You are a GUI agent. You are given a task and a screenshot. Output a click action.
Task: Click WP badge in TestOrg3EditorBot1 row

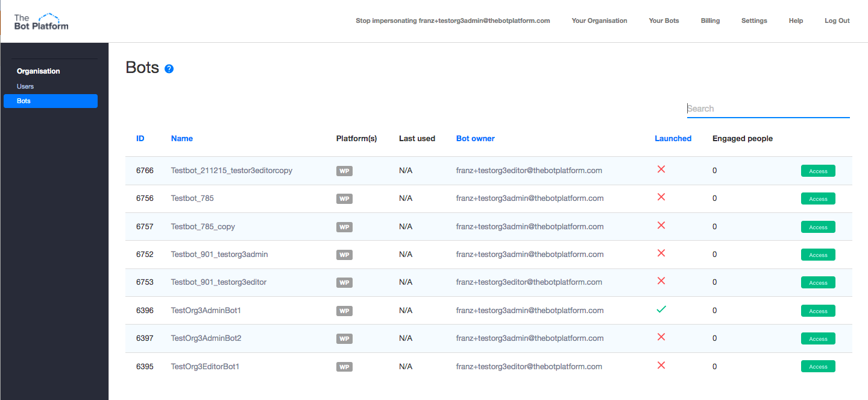pos(344,367)
